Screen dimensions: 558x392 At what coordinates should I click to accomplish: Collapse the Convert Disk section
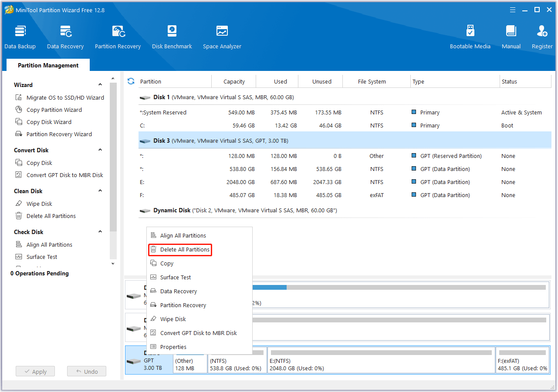click(x=100, y=150)
